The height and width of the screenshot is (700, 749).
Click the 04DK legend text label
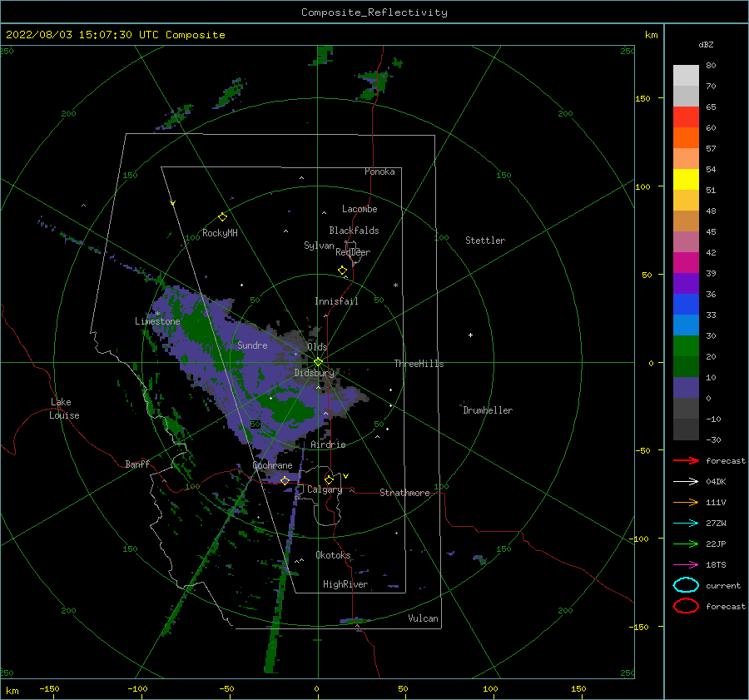pyautogui.click(x=716, y=482)
